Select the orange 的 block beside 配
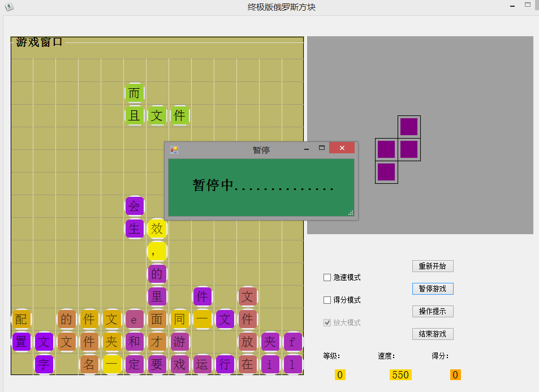Viewport: 539px width, 392px height. (x=67, y=319)
